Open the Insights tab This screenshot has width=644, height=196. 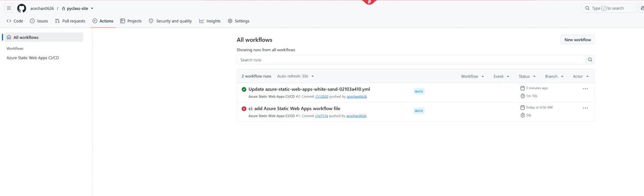[x=210, y=21]
